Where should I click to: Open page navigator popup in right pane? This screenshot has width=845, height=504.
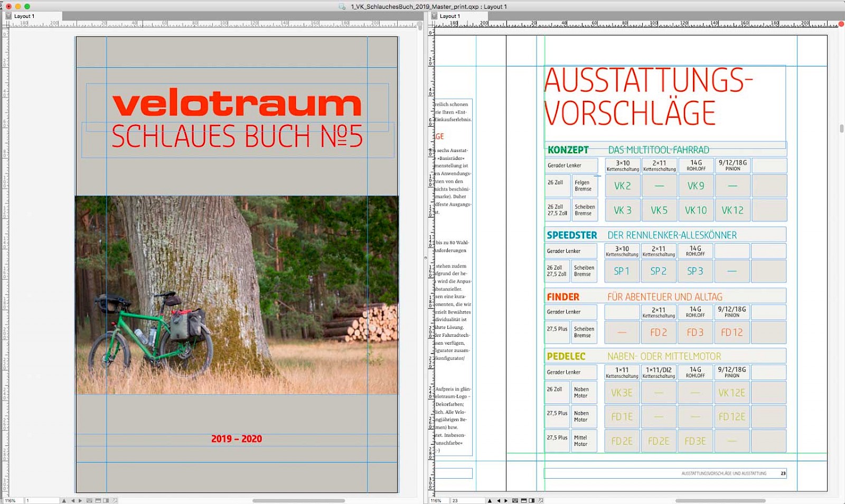click(x=490, y=500)
